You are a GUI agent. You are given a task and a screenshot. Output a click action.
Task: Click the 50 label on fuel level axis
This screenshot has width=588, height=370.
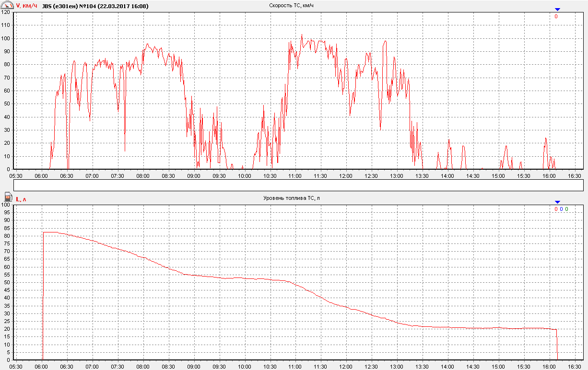pyautogui.click(x=8, y=282)
